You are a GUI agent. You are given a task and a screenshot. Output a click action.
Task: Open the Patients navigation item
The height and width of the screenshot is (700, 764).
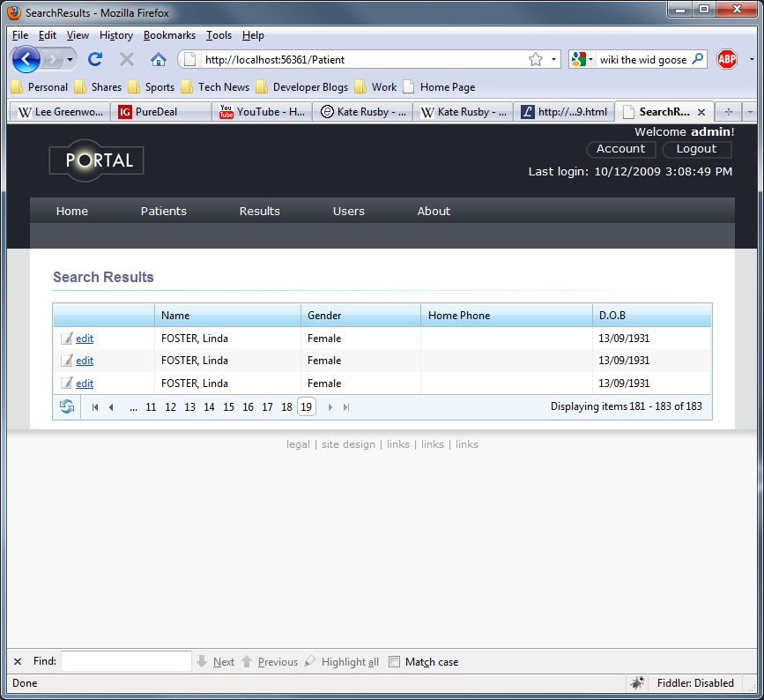point(163,211)
